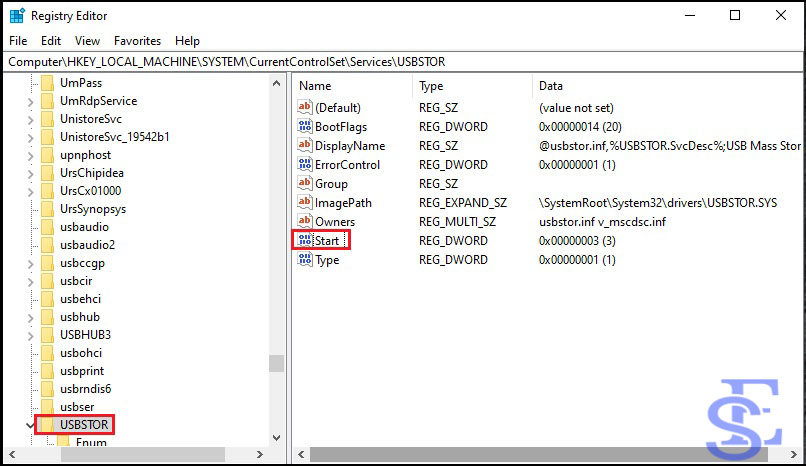Viewport: 806px width, 466px height.
Task: Click the string icon beside DisplayName
Action: pyautogui.click(x=305, y=145)
